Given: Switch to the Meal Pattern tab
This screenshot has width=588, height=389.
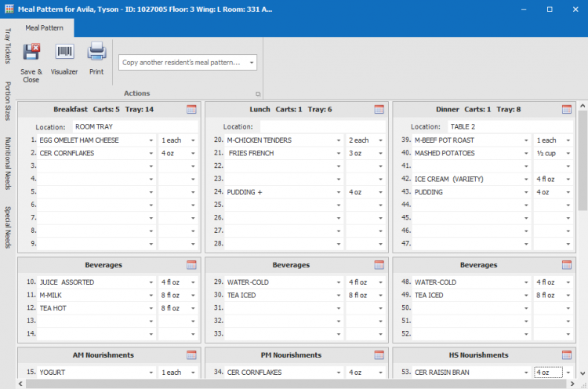Looking at the screenshot, I should coord(44,27).
